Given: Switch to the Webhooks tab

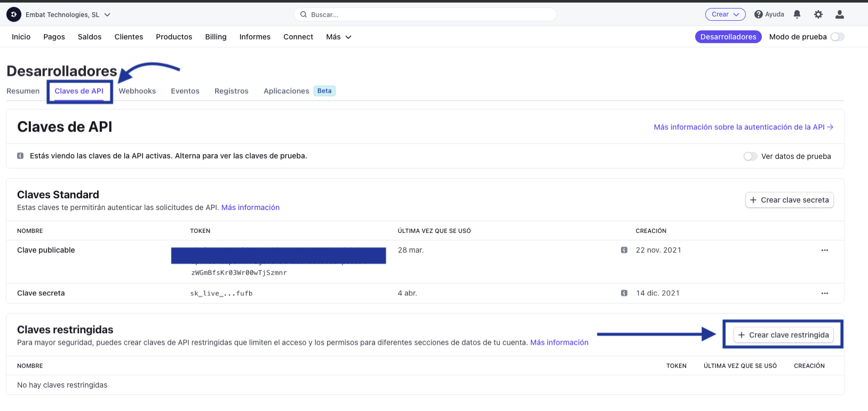Looking at the screenshot, I should pos(137,91).
